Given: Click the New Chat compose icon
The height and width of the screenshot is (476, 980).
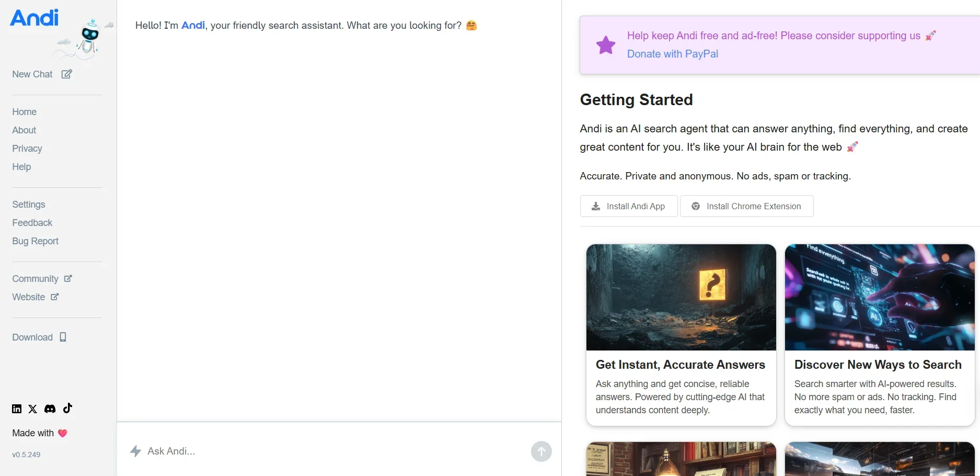Looking at the screenshot, I should (x=67, y=74).
